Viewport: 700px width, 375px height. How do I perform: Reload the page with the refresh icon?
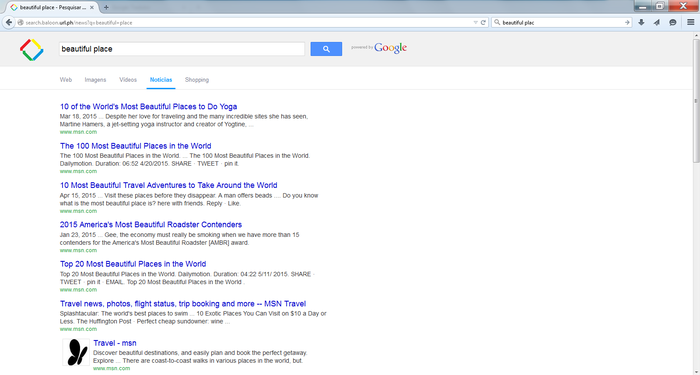click(x=483, y=22)
